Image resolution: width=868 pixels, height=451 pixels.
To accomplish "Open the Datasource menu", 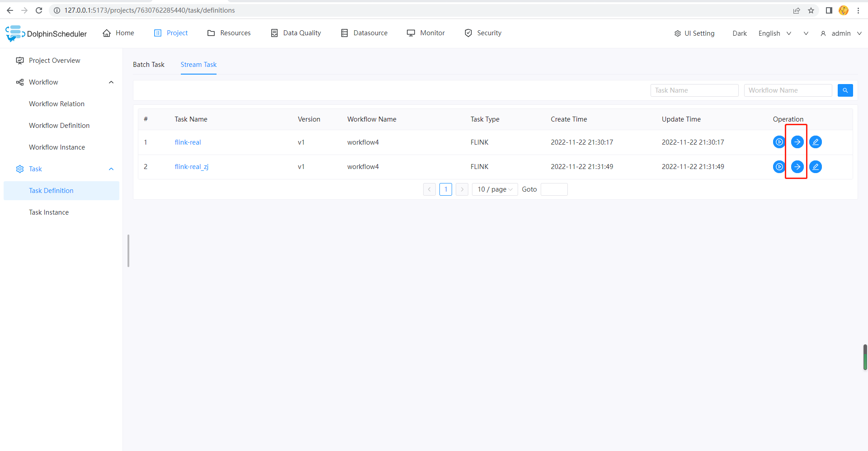I will click(x=364, y=33).
